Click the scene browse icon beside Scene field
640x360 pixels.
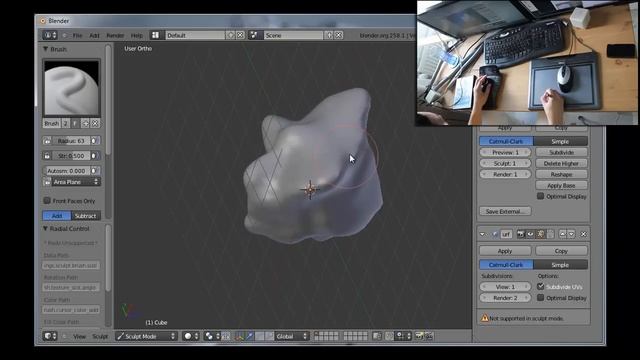[255, 36]
